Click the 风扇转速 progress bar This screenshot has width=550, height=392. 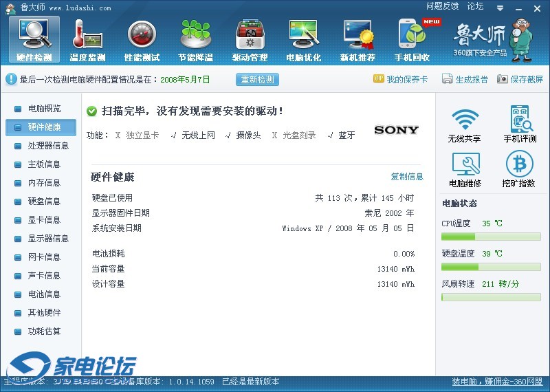[491, 297]
